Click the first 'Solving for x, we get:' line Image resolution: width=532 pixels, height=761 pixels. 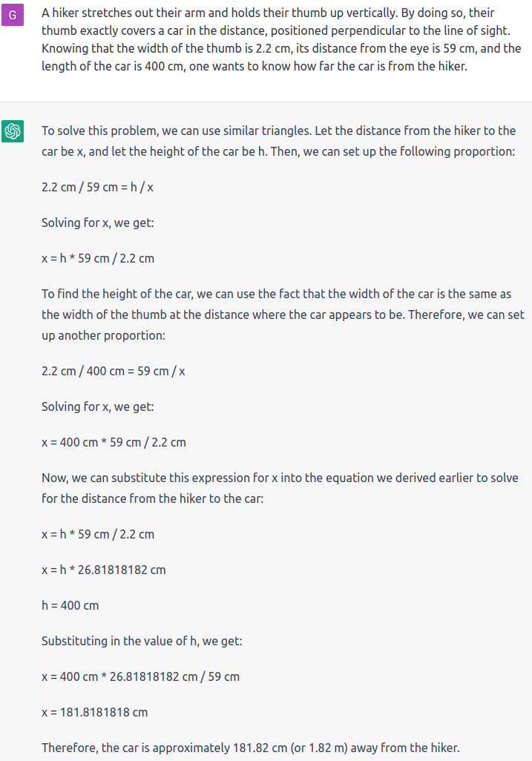click(97, 223)
